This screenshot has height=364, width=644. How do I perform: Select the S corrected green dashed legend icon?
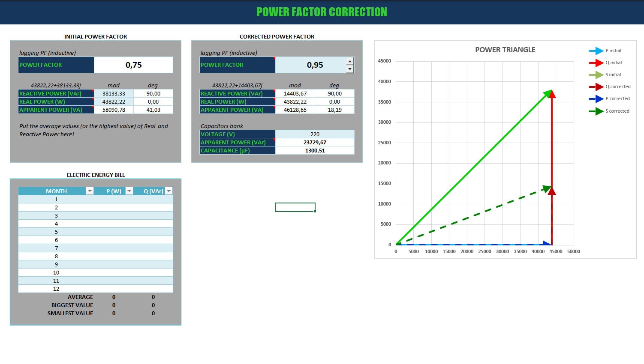coord(598,111)
